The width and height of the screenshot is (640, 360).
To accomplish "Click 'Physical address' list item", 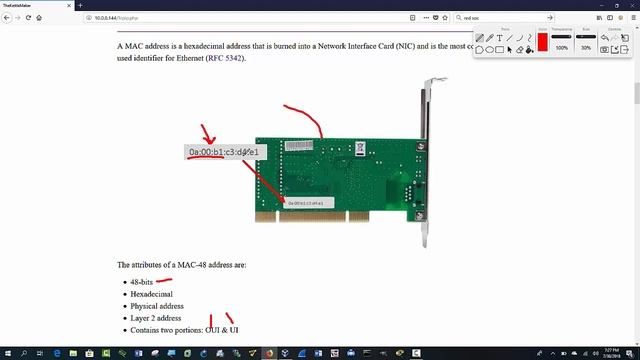I will click(157, 306).
